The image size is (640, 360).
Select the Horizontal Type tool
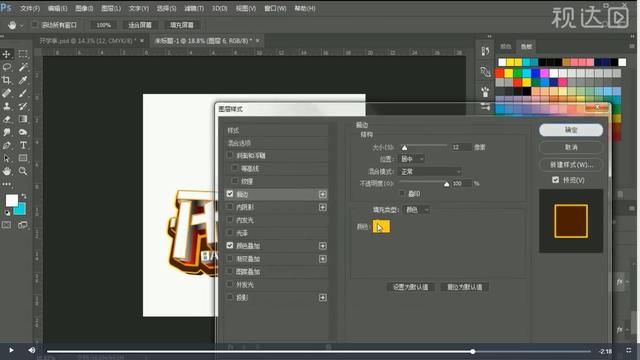(x=23, y=145)
